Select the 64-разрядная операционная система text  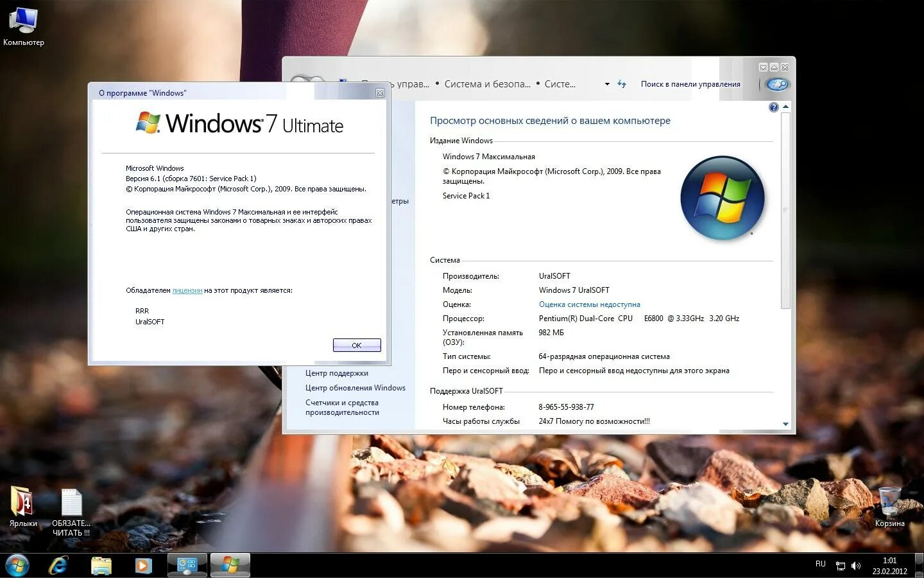pos(604,356)
